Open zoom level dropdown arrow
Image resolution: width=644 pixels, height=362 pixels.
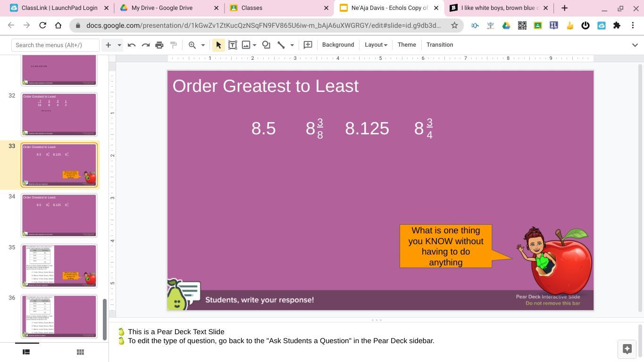[203, 45]
